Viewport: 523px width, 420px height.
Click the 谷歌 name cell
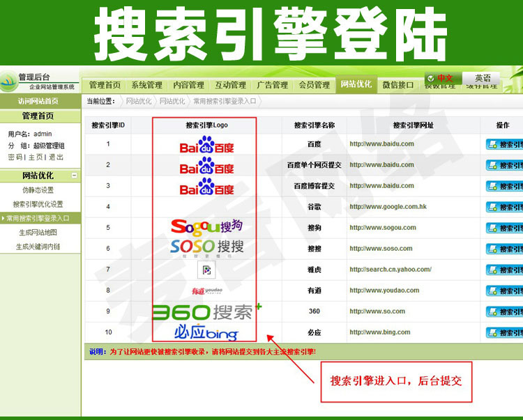[314, 207]
